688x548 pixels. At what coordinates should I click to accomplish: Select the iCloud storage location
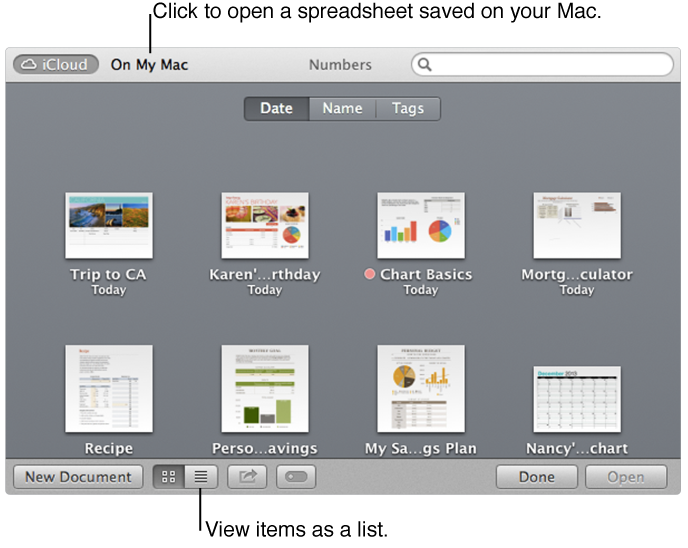56,65
